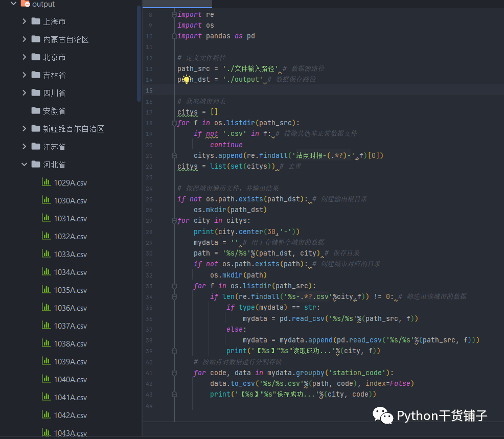This screenshot has width=504, height=439.
Task: Click the 'else' keyword on line 37
Action: pyautogui.click(x=235, y=330)
